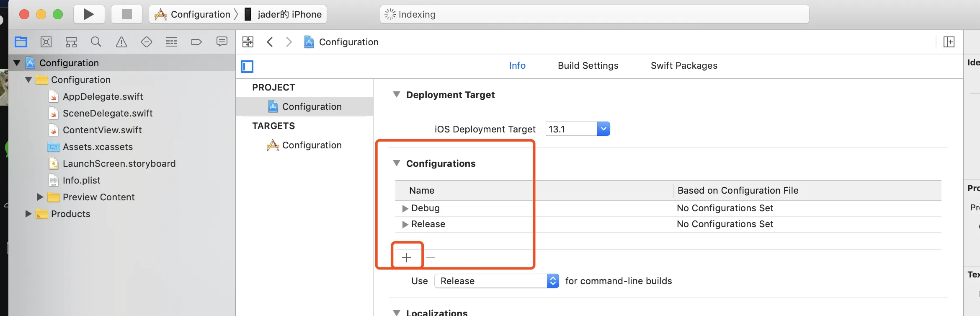Collapse the Configurations section
Image resolution: width=980 pixels, height=316 pixels.
click(397, 163)
